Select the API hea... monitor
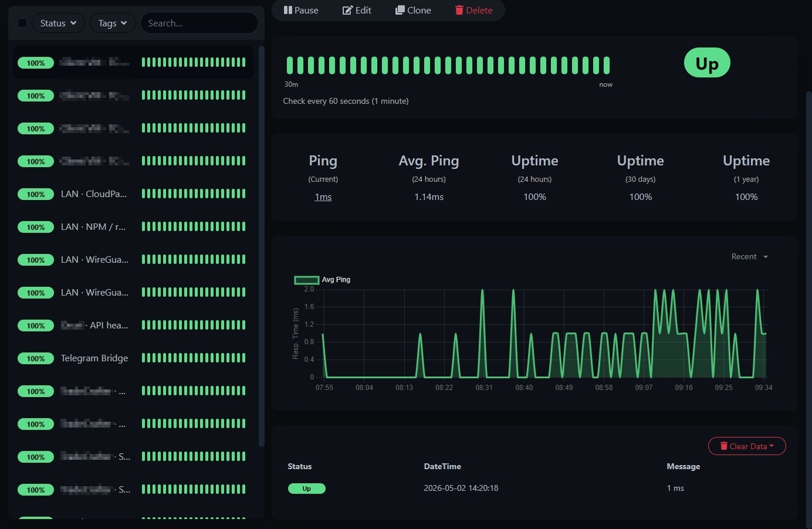The width and height of the screenshot is (812, 529). pos(133,325)
